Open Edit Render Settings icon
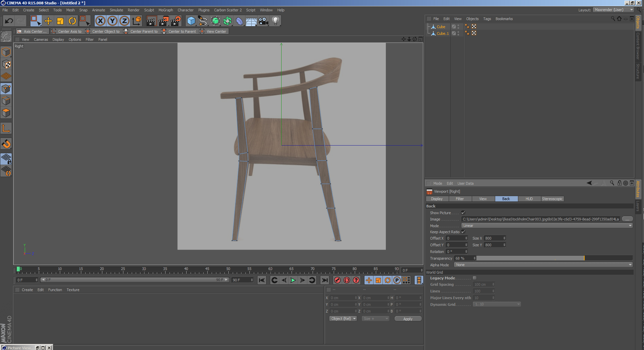This screenshot has width=644, height=350. tap(176, 21)
